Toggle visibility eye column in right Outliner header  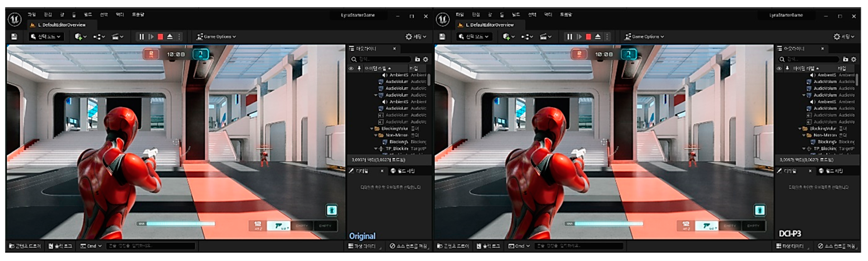point(779,69)
